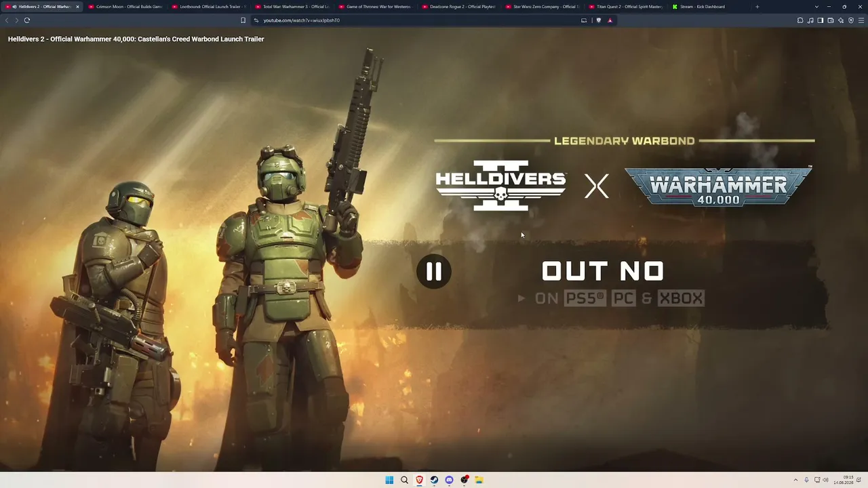Open picture-in-picture icon in address bar
Viewport: 868px width, 488px height.
584,20
